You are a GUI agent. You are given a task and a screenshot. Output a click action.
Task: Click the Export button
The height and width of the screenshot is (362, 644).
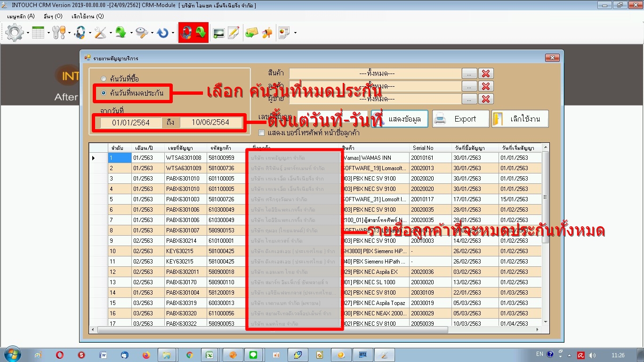click(461, 119)
